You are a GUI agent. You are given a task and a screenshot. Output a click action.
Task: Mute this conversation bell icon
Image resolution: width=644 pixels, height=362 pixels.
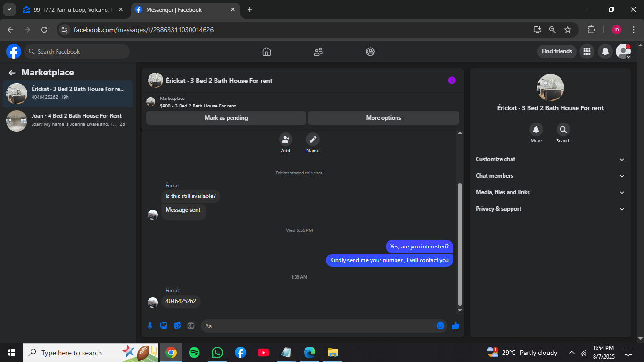click(536, 130)
